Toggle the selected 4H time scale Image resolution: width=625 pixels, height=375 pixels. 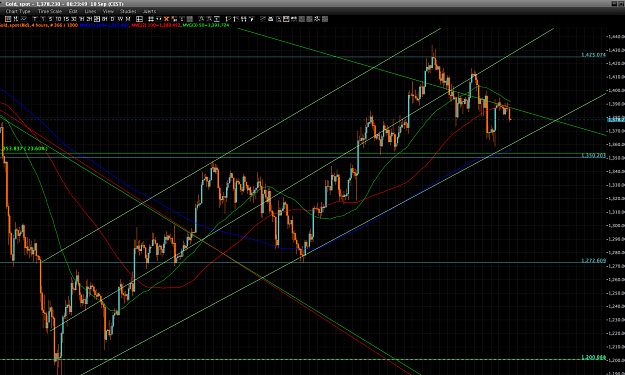click(97, 19)
